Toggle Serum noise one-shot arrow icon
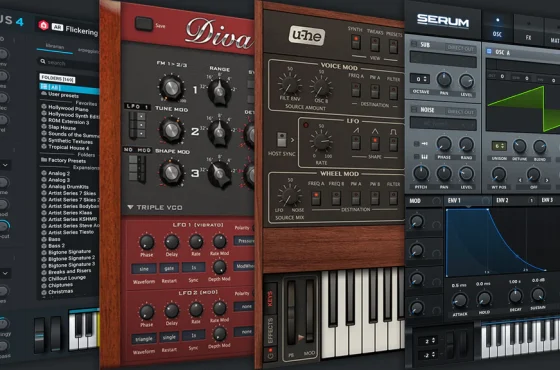This screenshot has width=560, height=370. pyautogui.click(x=425, y=143)
